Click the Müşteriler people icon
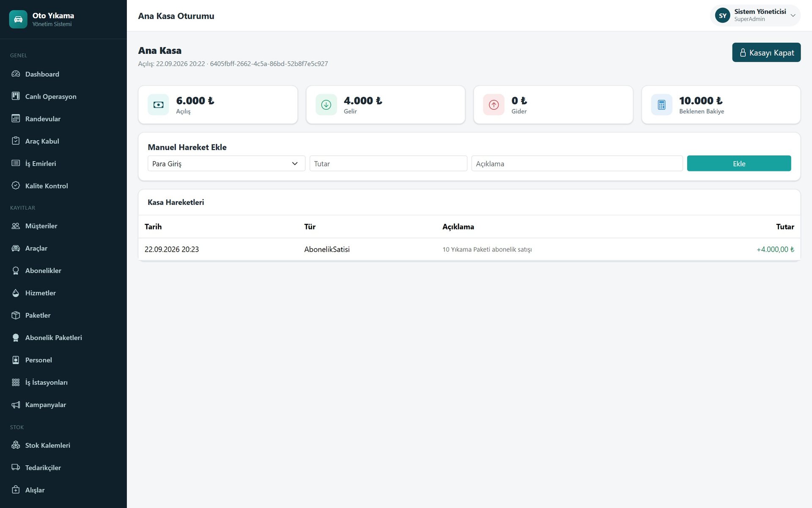 pyautogui.click(x=16, y=226)
